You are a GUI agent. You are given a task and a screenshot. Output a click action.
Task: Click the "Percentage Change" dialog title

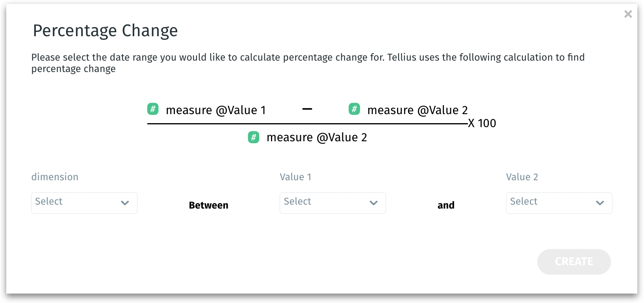[x=105, y=31]
